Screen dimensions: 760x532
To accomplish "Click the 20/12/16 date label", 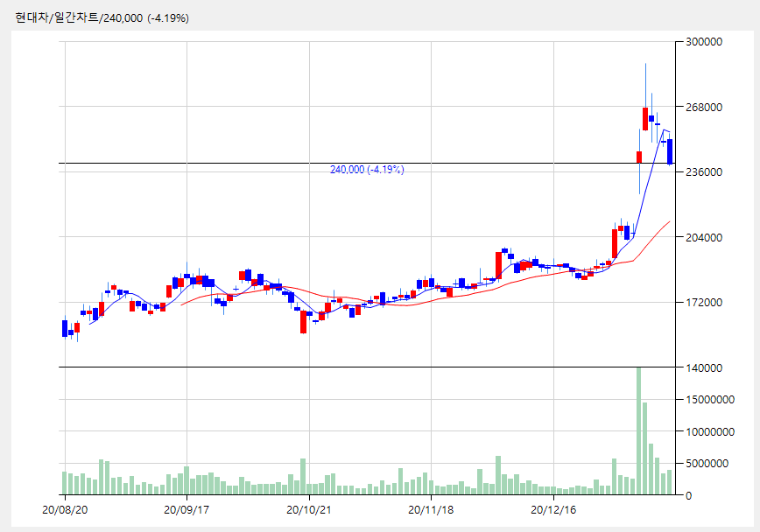I will (x=553, y=510).
